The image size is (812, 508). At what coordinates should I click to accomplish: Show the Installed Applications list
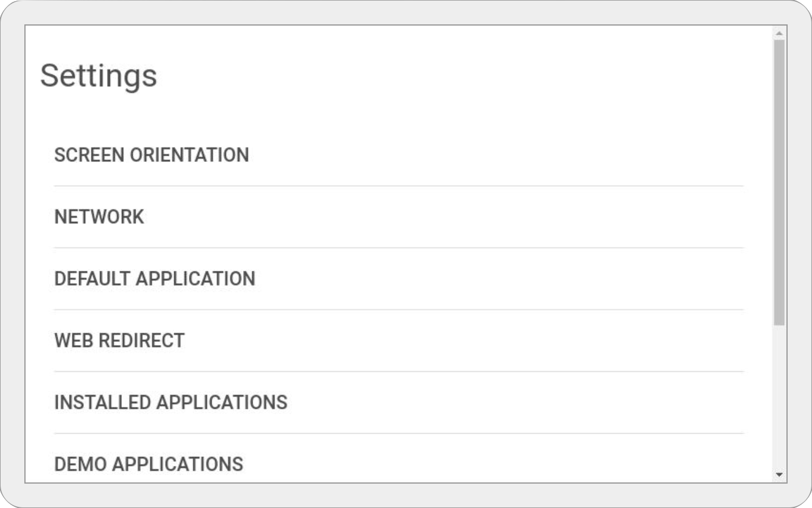click(398, 403)
